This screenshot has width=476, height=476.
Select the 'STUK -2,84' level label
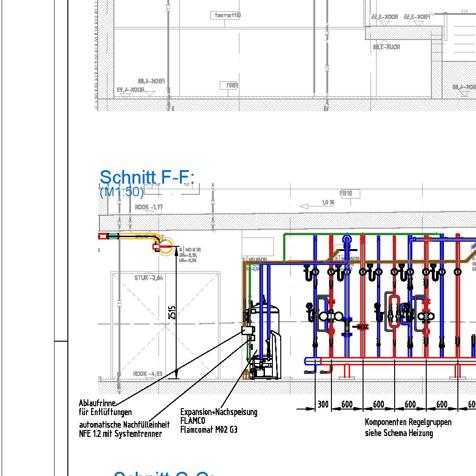click(149, 278)
